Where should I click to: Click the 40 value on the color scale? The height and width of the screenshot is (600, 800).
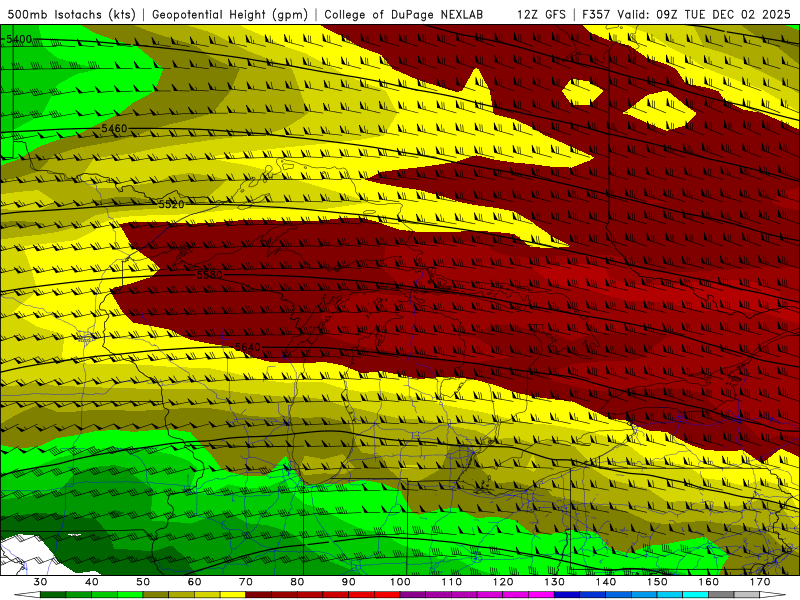pos(92,582)
